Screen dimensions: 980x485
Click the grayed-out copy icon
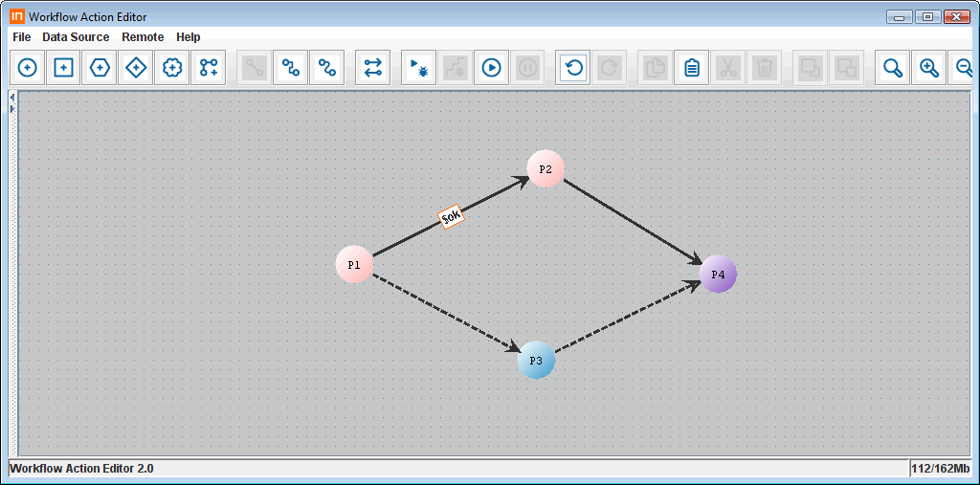[656, 68]
